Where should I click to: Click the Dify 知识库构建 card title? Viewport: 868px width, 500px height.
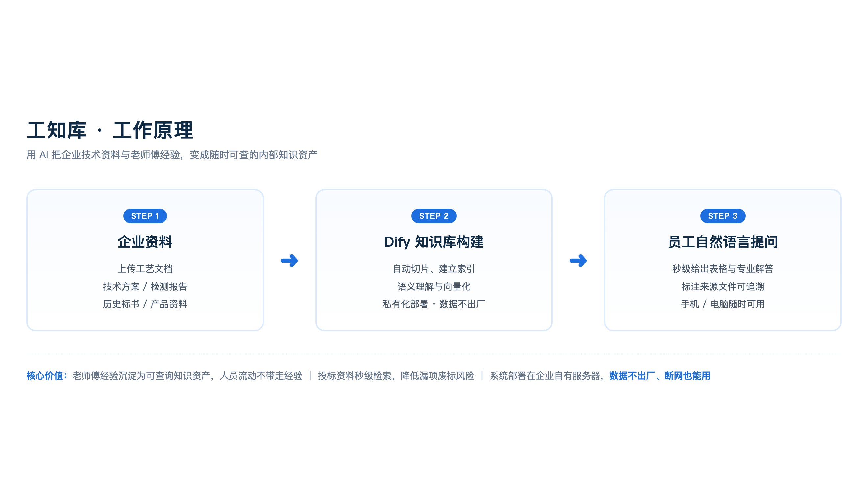coord(433,242)
